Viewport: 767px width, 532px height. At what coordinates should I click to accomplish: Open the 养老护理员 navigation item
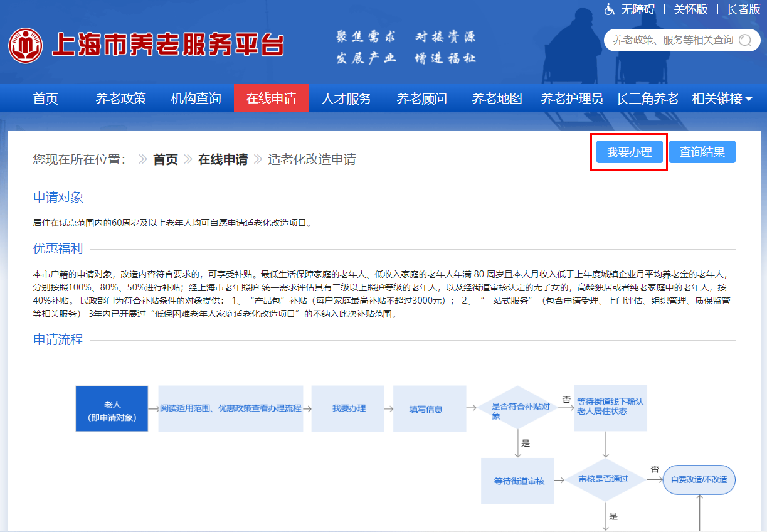click(x=572, y=98)
